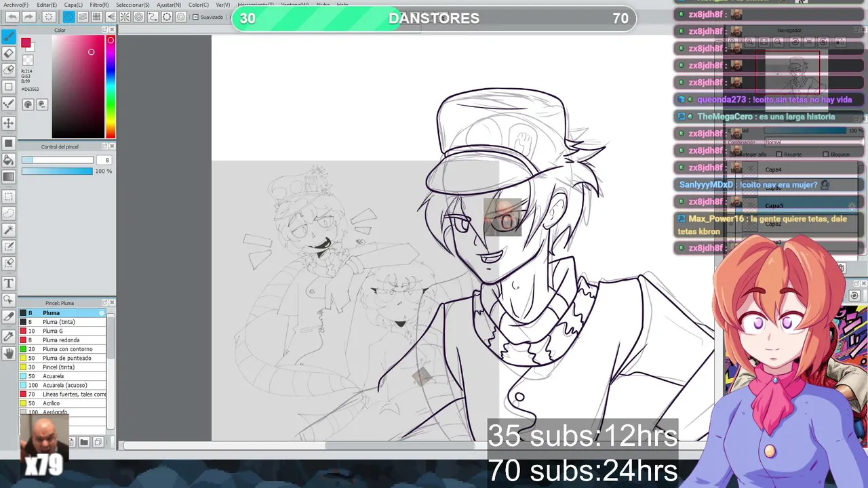Click the Redo arrow in toolbar
This screenshot has width=868, height=488.
tap(28, 17)
